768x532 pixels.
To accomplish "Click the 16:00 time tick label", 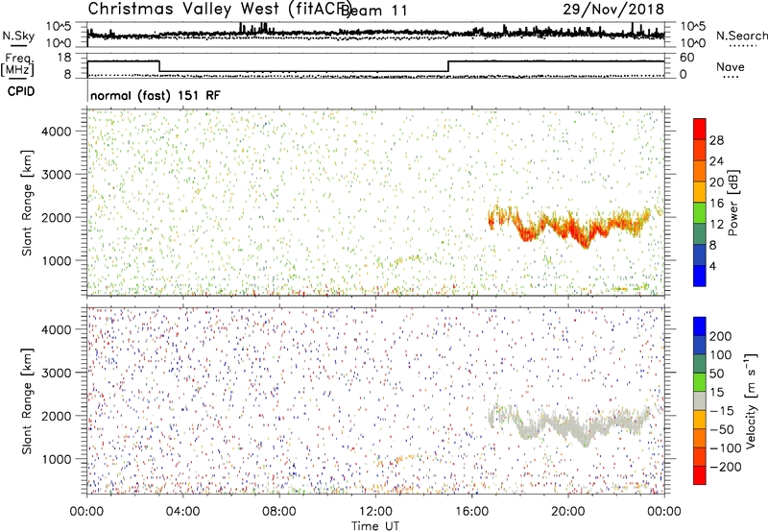I will [x=471, y=512].
